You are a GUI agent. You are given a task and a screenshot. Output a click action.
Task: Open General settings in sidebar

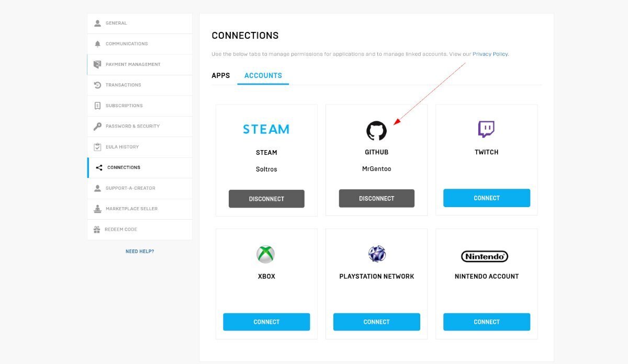140,23
